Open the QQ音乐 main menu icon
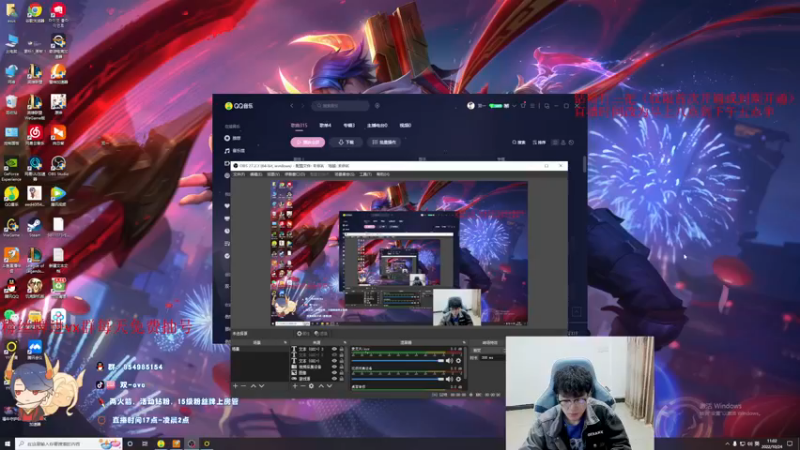800x450 pixels. click(x=533, y=106)
